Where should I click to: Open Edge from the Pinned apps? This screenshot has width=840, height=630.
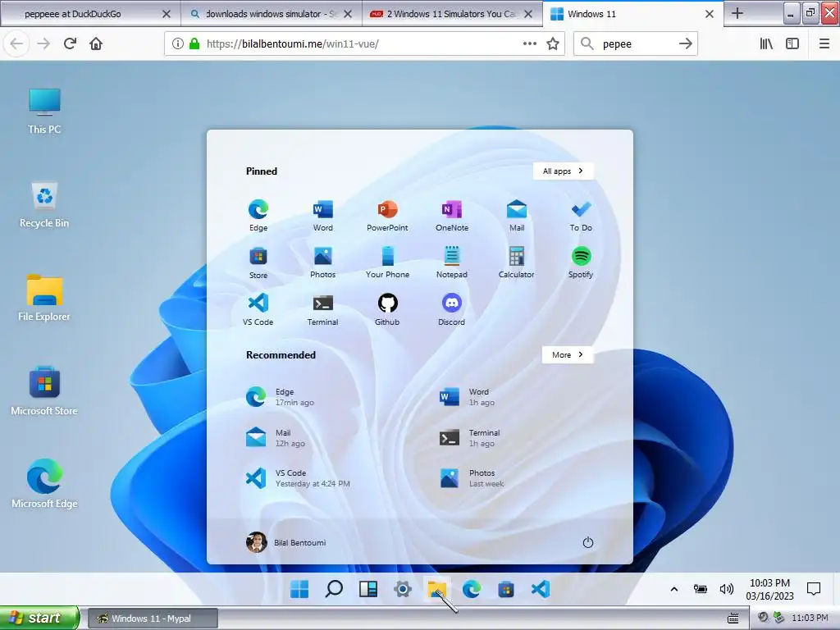click(258, 216)
